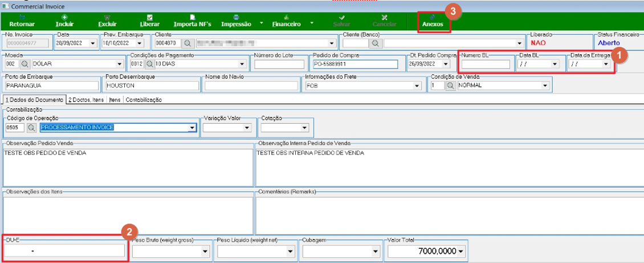Expand the Peso Bruto (weight gross) dropdown
The width and height of the screenshot is (644, 263).
pos(205,251)
